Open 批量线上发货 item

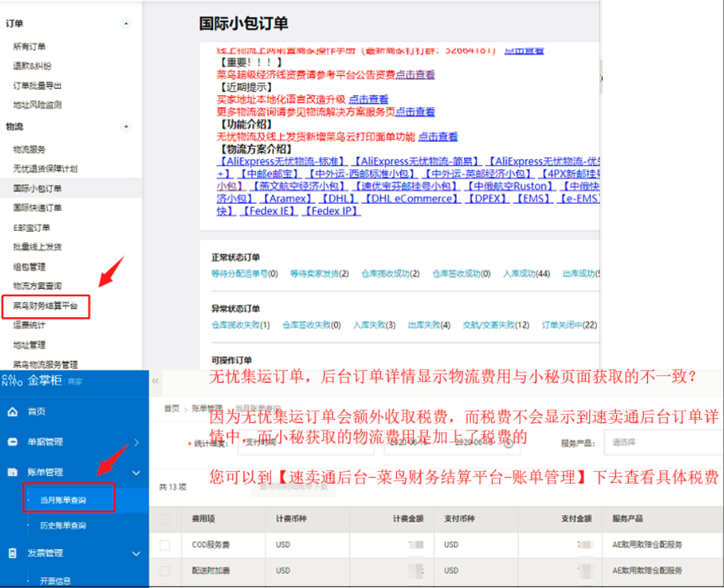37,247
